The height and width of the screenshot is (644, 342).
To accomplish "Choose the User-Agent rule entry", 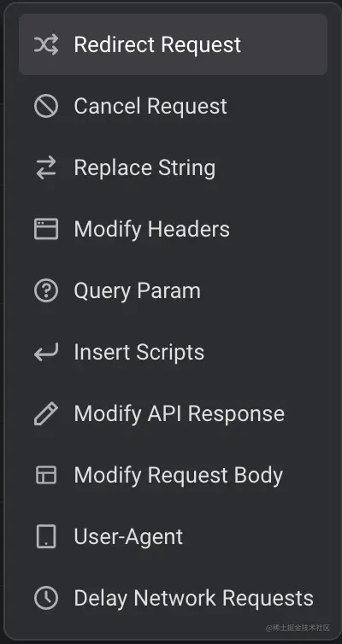I will tap(173, 536).
